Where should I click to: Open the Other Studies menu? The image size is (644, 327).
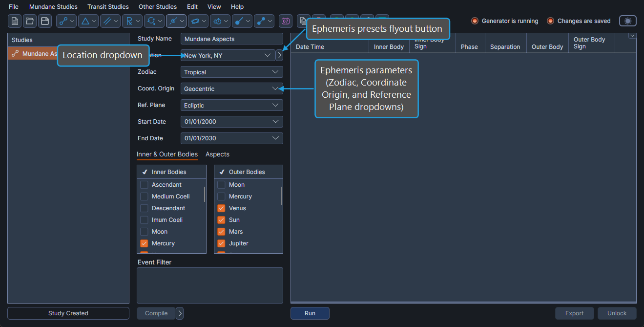[x=158, y=7]
